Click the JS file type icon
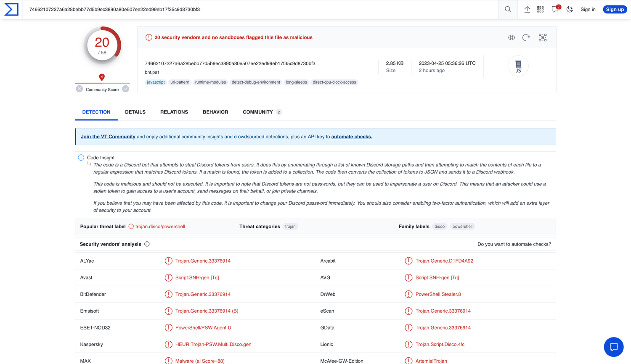This screenshot has width=631, height=364. tap(518, 66)
